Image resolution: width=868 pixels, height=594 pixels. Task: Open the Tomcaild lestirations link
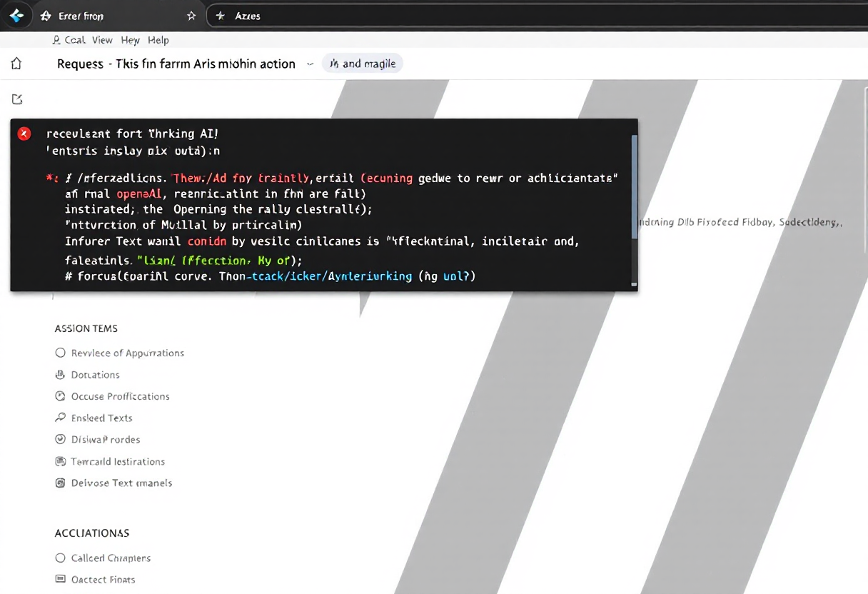(x=118, y=461)
